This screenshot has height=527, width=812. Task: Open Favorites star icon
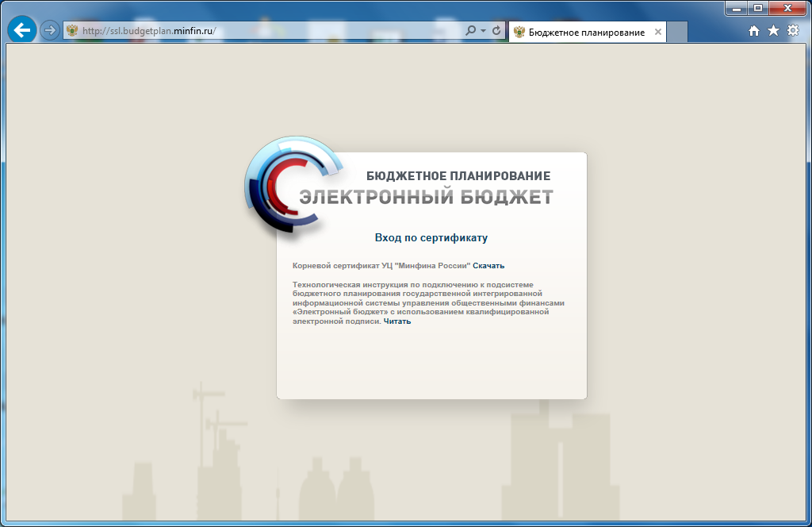point(773,31)
